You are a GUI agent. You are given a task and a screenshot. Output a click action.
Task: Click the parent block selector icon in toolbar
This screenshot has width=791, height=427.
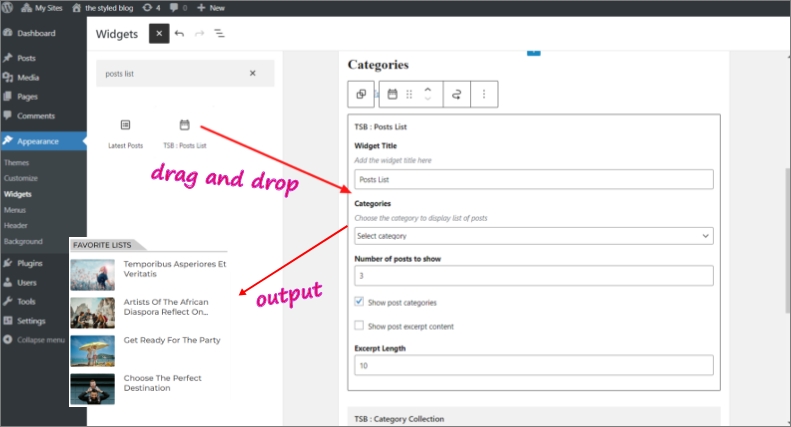(x=361, y=94)
